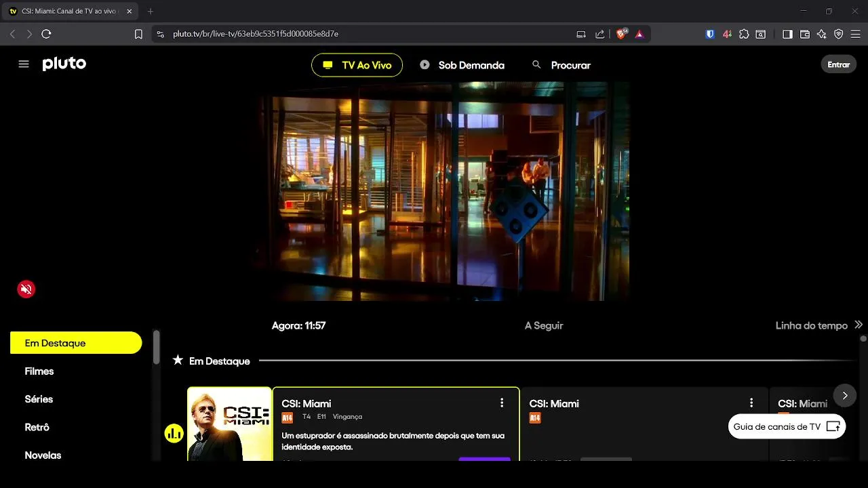Toggle the browser sidebar panel
Image resolution: width=868 pixels, height=488 pixels.
[787, 34]
